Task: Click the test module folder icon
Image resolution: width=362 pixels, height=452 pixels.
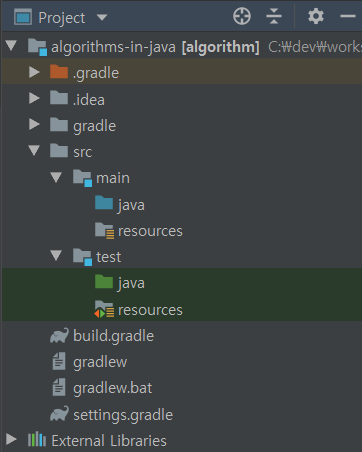Action: point(82,257)
